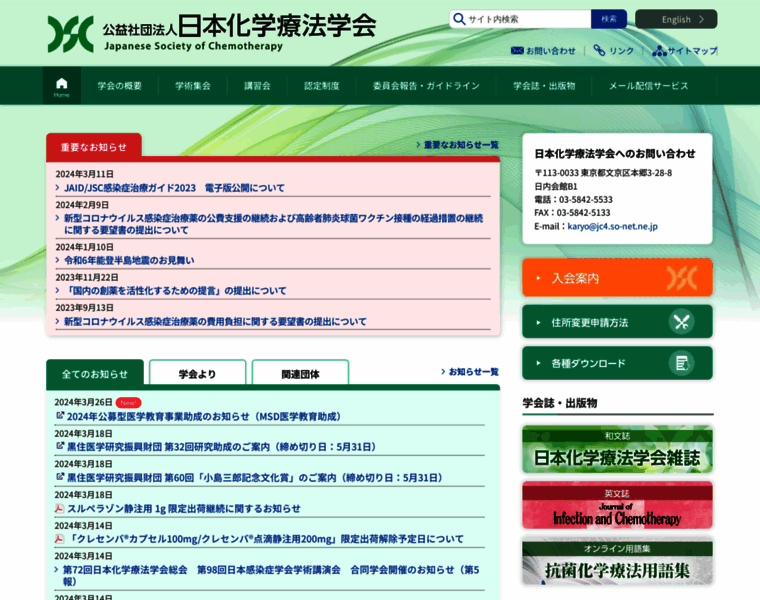The height and width of the screenshot is (600, 760).
Task: Select the 学会より tab
Action: click(197, 374)
